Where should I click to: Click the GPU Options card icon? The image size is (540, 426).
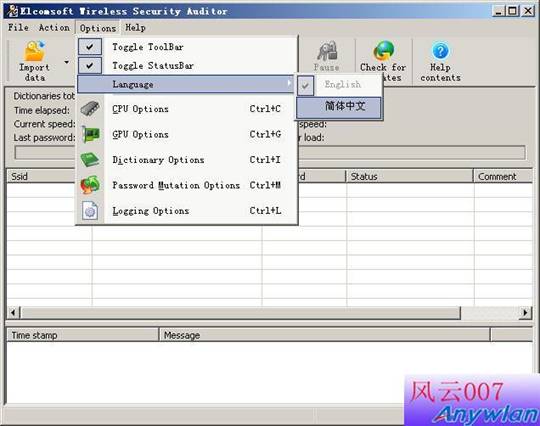point(90,134)
